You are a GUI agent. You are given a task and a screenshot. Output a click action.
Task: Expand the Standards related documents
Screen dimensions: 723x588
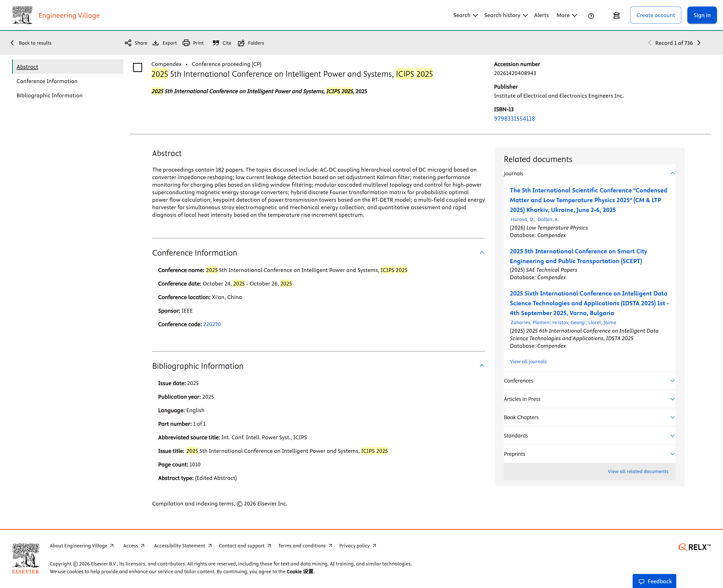tap(672, 435)
